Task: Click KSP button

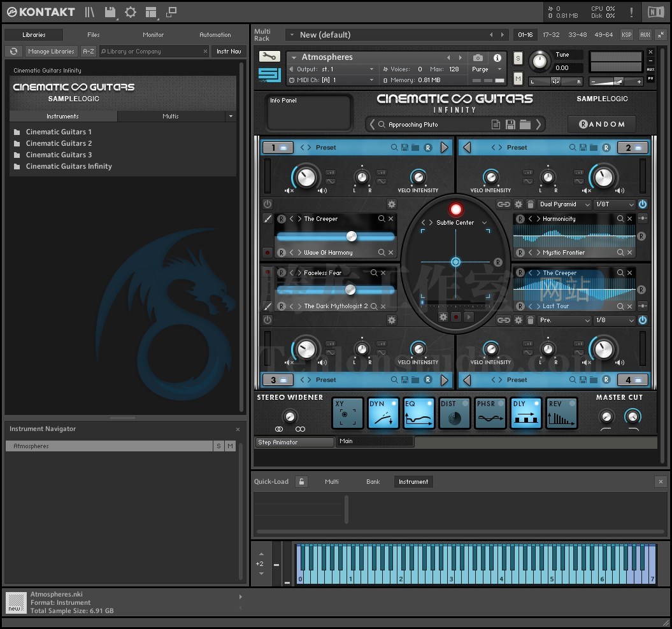Action: tap(627, 35)
